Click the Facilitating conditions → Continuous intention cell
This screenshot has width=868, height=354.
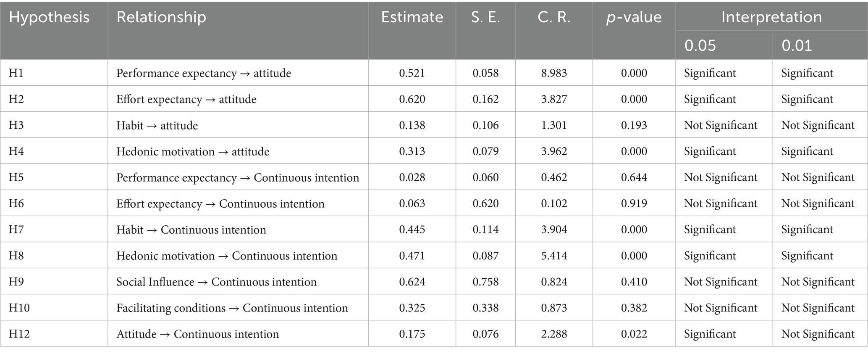(232, 308)
